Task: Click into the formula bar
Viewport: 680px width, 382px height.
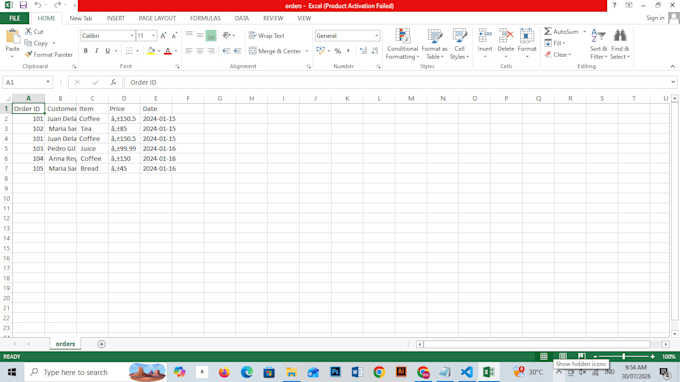Action: (398, 82)
